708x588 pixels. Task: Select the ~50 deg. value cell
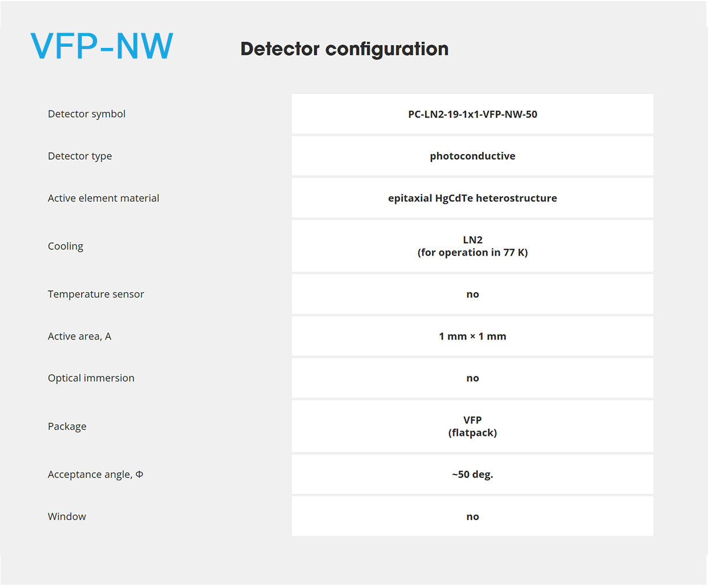pyautogui.click(x=472, y=475)
